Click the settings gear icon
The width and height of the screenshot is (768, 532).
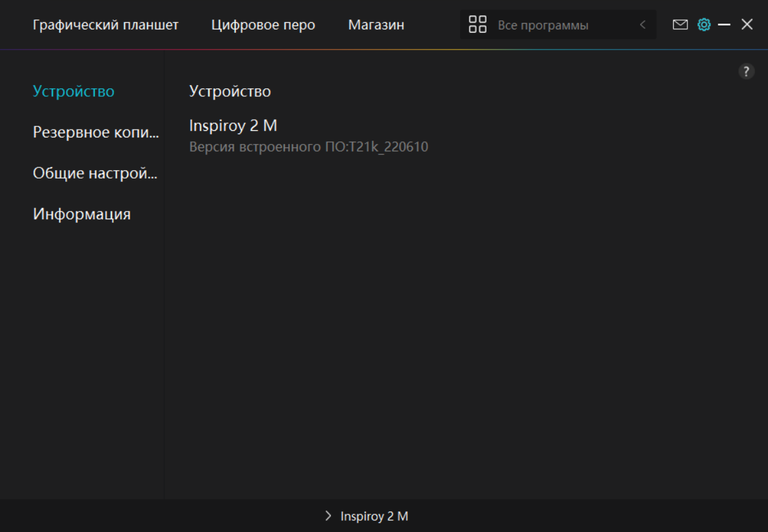point(704,25)
